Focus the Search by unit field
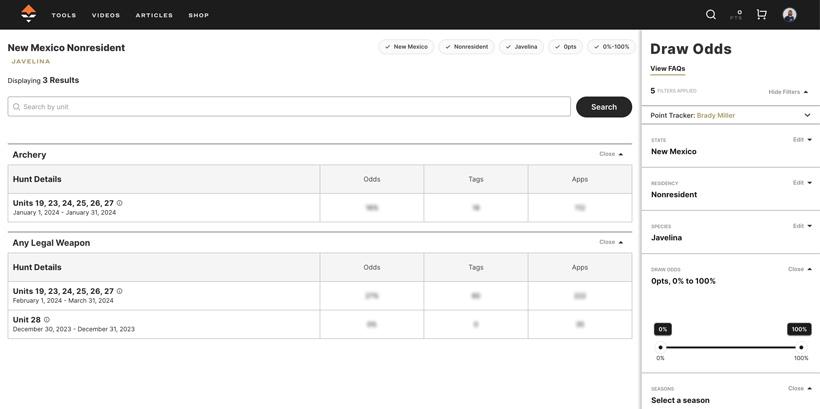 coord(290,107)
